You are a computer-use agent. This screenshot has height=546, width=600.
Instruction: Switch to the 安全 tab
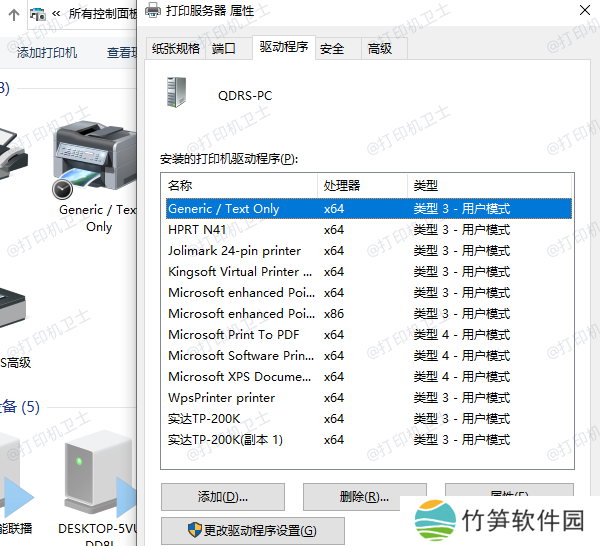(332, 48)
